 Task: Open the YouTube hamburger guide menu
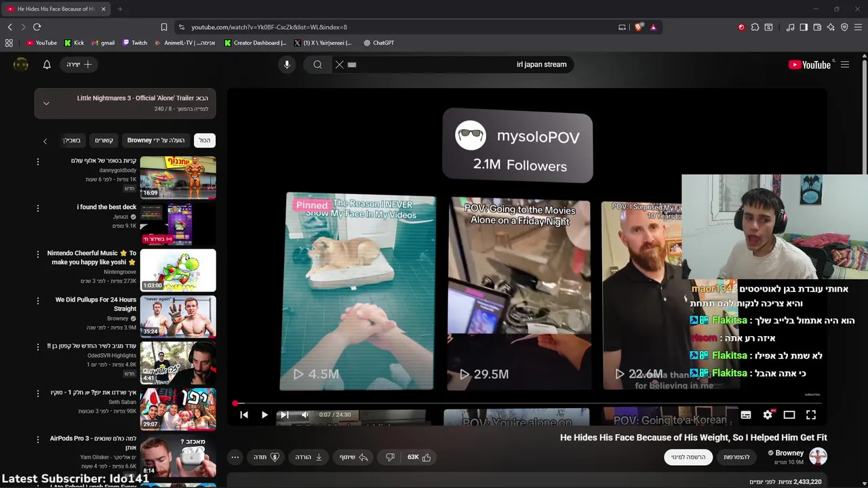tap(845, 64)
